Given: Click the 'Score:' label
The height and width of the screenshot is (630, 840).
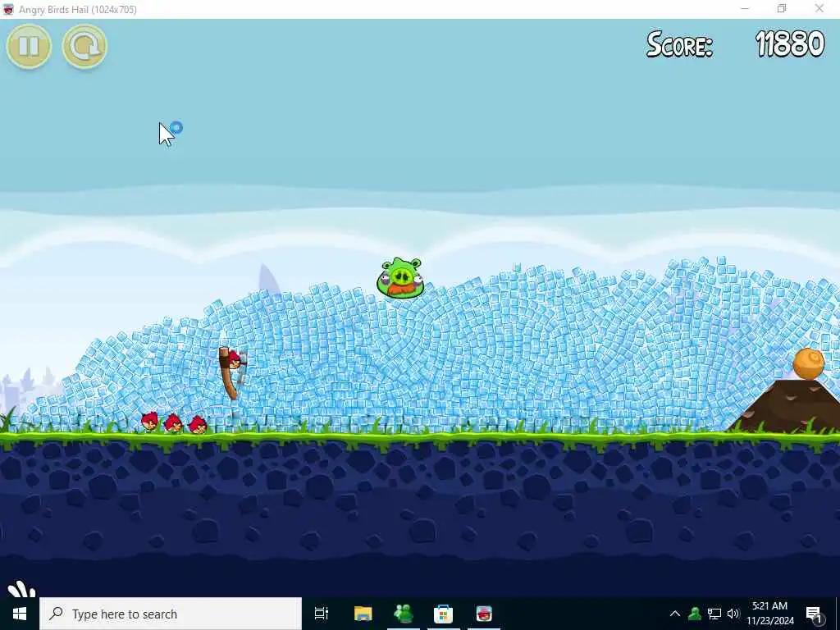Looking at the screenshot, I should [680, 44].
